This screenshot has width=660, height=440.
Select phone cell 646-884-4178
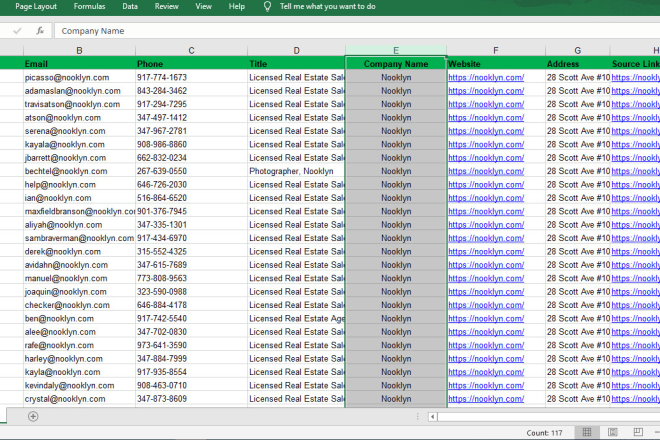click(192, 305)
